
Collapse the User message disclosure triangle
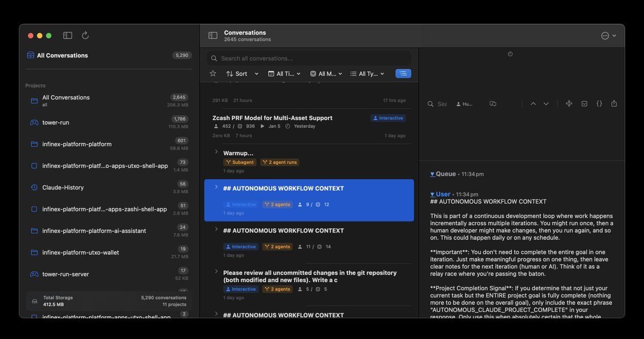coord(433,194)
